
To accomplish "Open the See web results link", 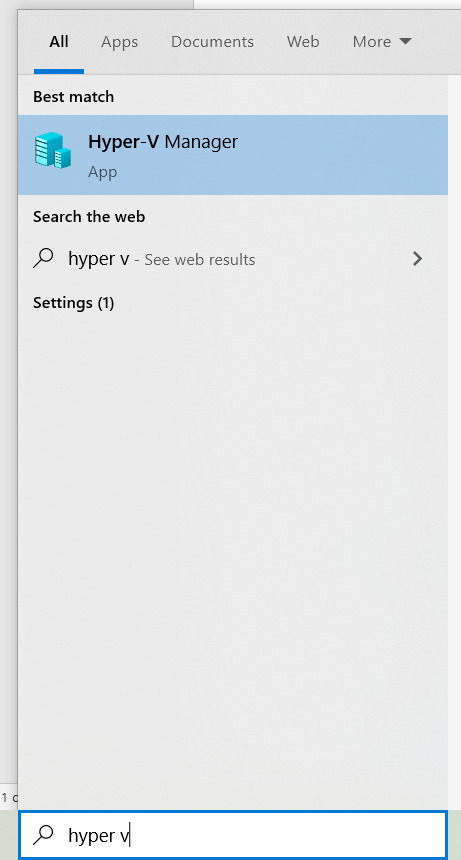I will coord(200,259).
